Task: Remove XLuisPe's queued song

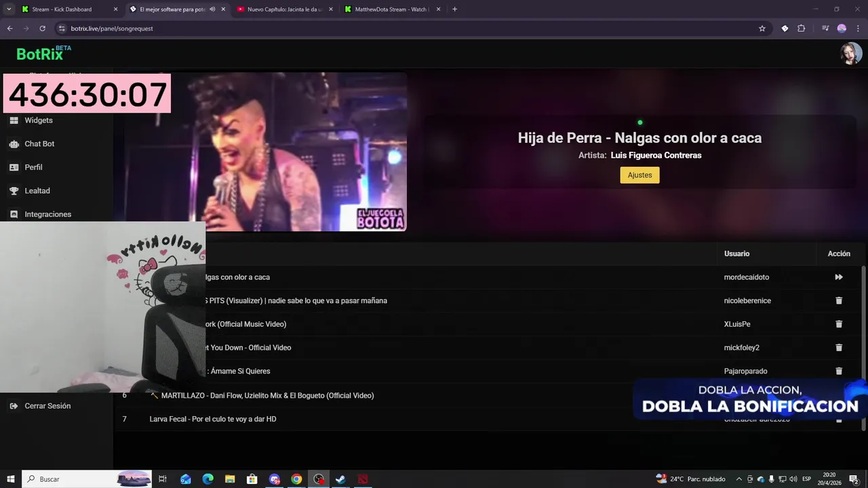Action: [x=839, y=324]
